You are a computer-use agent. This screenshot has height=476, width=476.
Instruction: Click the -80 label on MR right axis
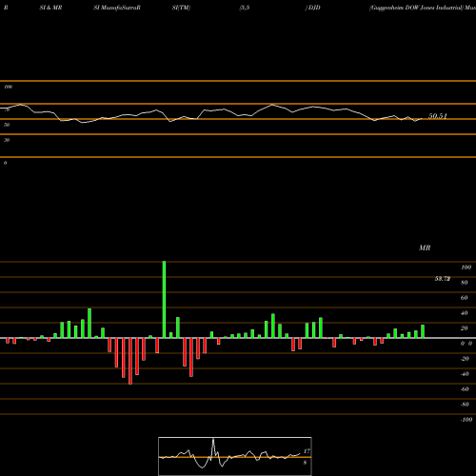click(465, 405)
